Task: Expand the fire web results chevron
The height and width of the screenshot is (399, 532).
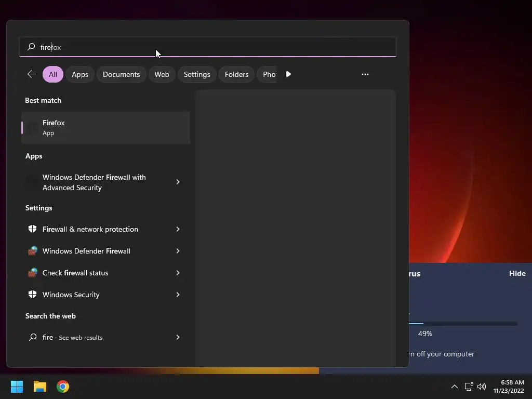Action: [178, 337]
